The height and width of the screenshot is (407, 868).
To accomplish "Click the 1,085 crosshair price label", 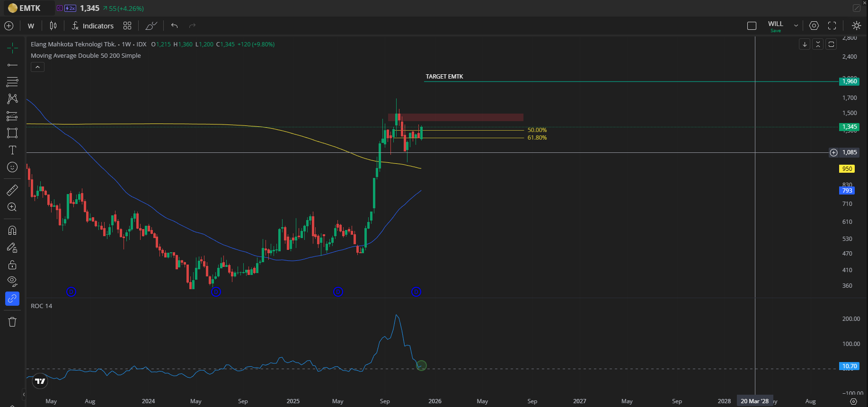I will 850,152.
